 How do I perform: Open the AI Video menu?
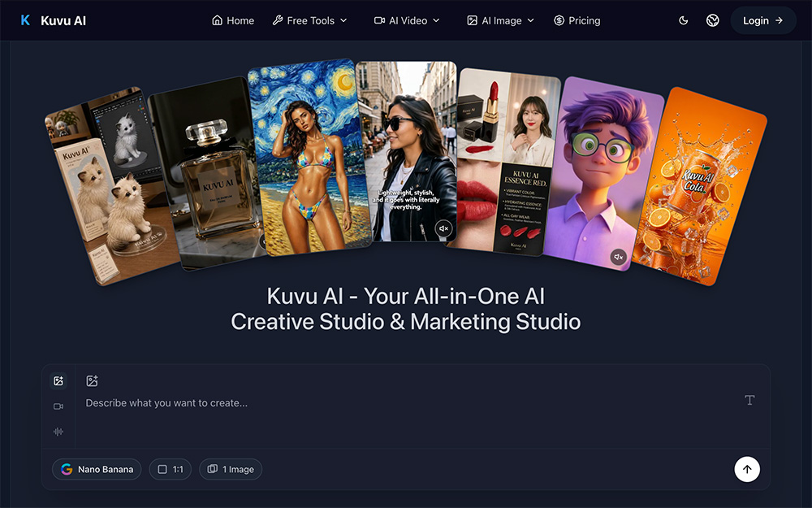(407, 21)
